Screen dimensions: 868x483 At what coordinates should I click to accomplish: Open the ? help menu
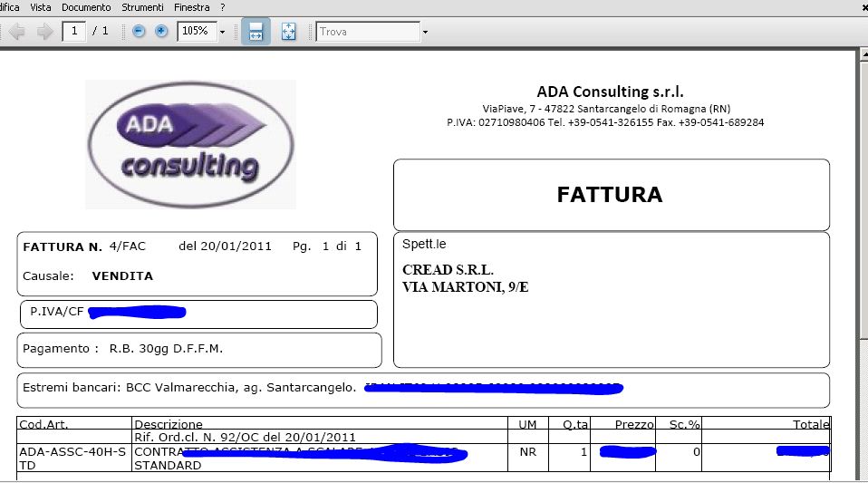[x=223, y=8]
